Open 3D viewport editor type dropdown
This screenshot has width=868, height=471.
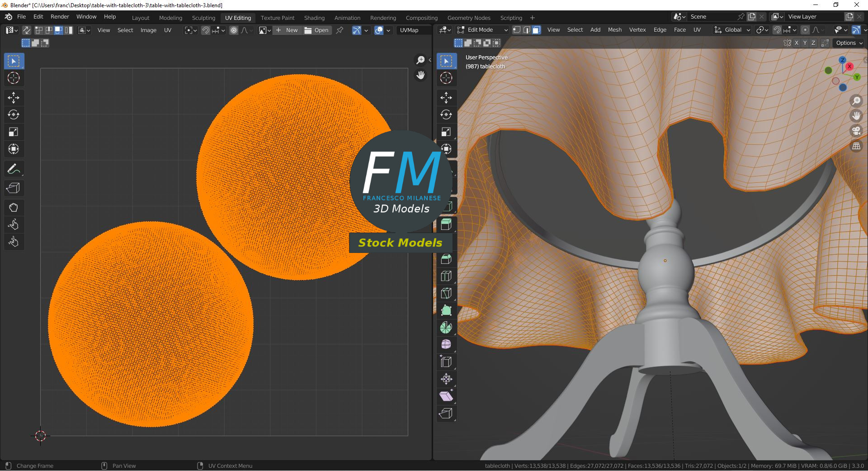click(445, 30)
